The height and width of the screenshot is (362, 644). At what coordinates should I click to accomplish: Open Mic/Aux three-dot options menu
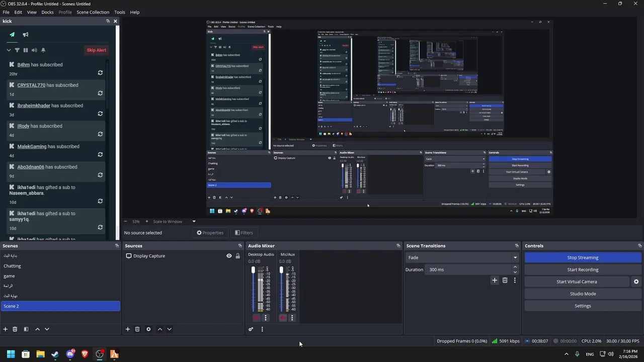coord(292,318)
